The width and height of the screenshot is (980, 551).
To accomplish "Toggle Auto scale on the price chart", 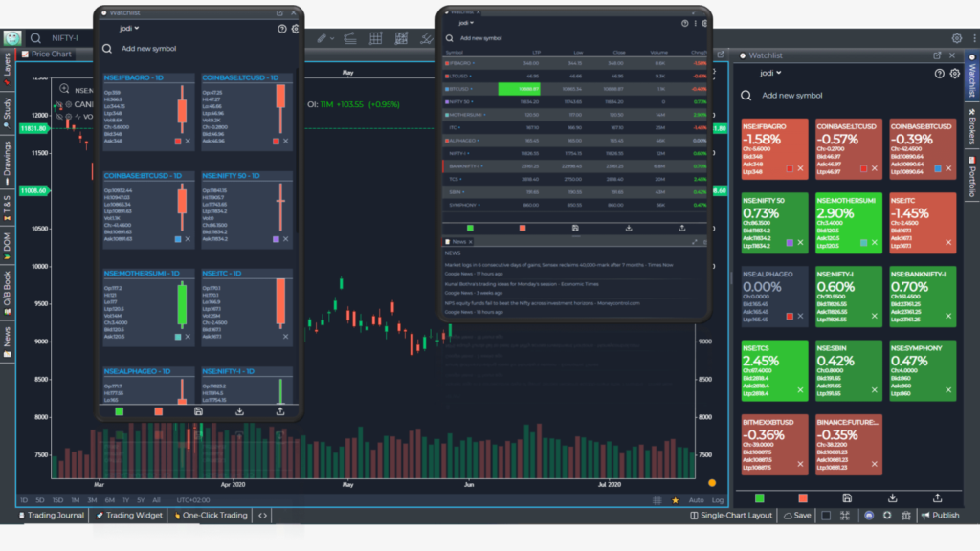I will pyautogui.click(x=696, y=500).
